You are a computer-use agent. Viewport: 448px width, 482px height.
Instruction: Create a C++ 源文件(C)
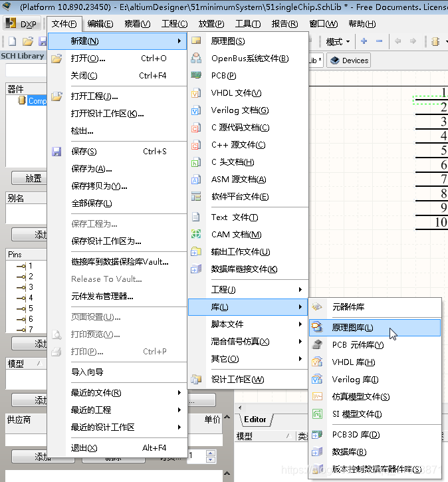[x=238, y=145]
